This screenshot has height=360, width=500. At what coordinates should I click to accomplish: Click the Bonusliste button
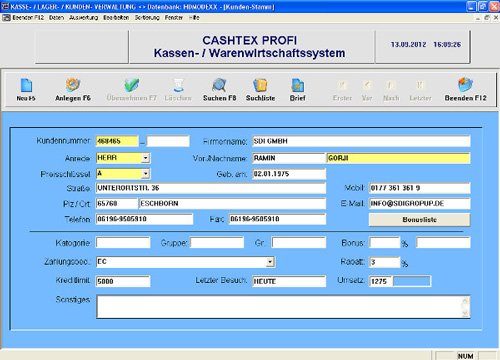coord(419,220)
